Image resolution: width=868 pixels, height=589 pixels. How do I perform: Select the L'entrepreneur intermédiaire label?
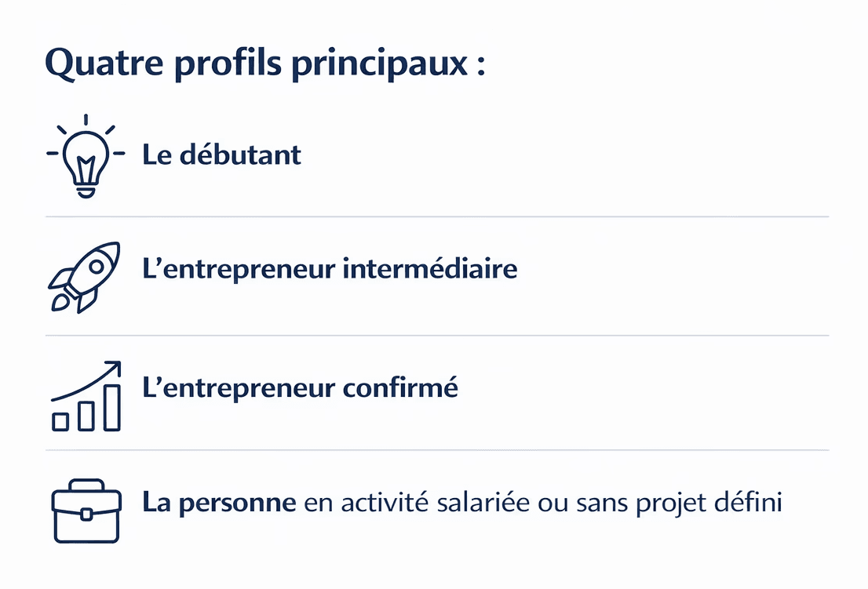coord(330,269)
